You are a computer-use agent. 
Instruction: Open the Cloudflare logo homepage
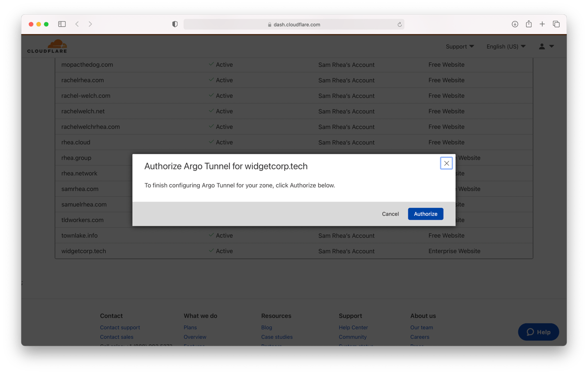(47, 46)
